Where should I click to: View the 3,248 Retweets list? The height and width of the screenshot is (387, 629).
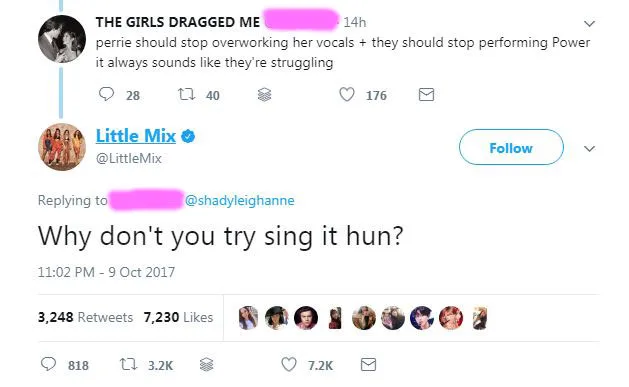point(85,317)
